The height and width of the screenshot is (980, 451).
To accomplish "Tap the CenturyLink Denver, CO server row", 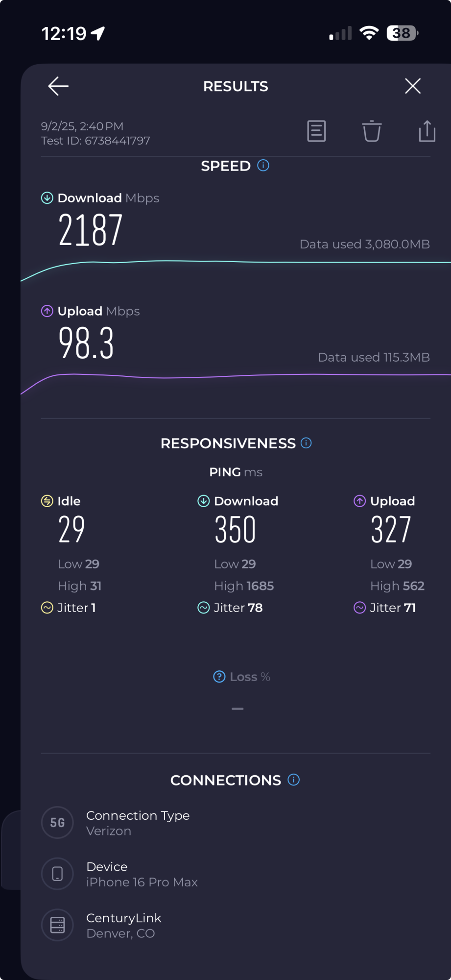I will 124,926.
